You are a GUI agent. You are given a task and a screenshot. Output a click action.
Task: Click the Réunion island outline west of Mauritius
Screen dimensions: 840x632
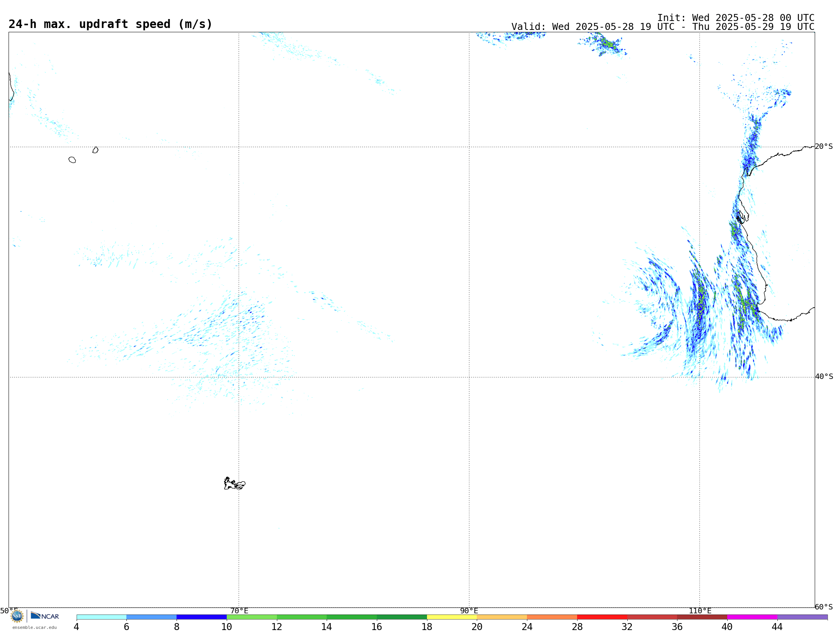[x=72, y=160]
